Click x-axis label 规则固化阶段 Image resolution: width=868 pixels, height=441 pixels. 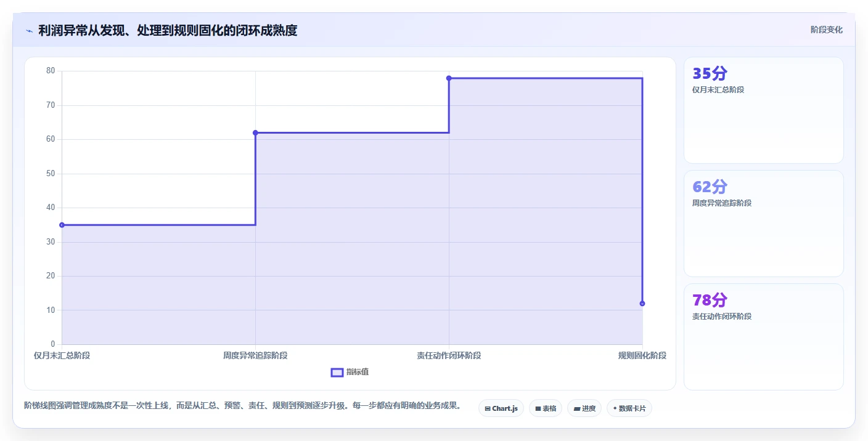coord(642,355)
